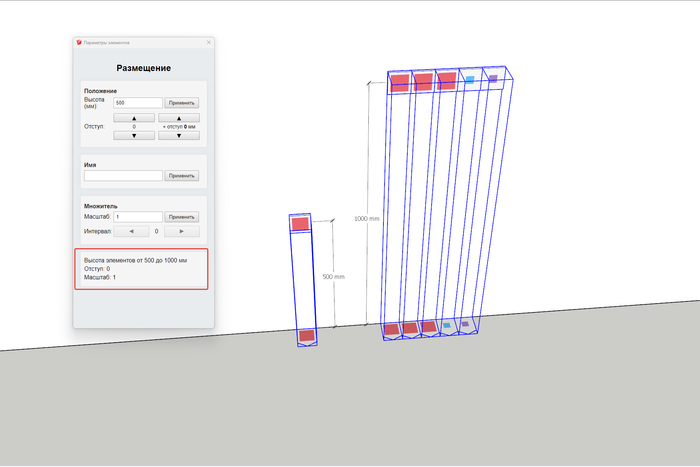Increase Интервал with the right arrow
700x467 pixels.
coord(180,230)
